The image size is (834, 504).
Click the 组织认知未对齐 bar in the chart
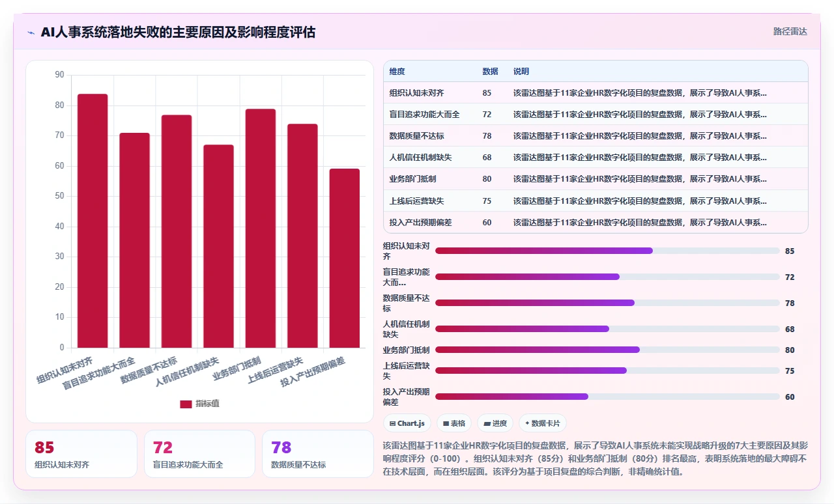93,221
